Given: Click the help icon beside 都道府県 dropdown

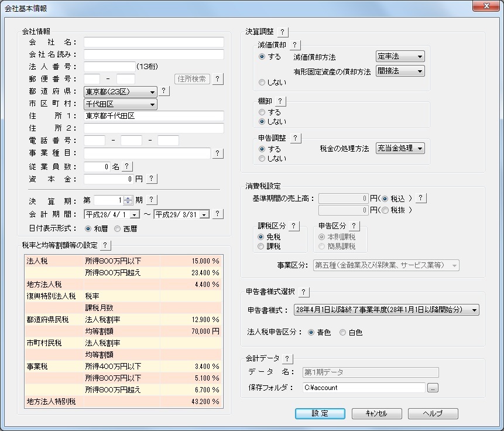Looking at the screenshot, I should tap(164, 91).
